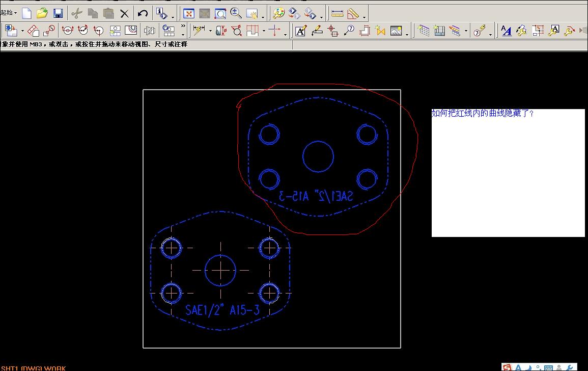Select the diameter dimension tool
The width and height of the screenshot is (588, 371).
pos(237,31)
